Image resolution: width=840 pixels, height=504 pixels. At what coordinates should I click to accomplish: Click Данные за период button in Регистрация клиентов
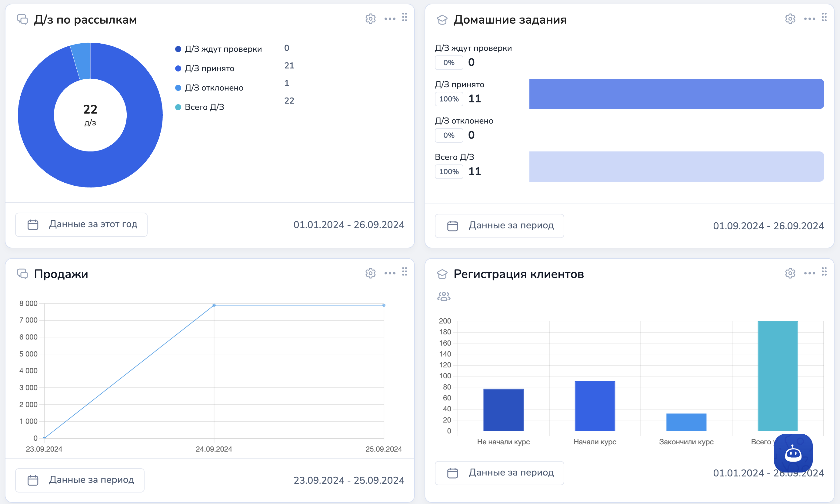coord(499,473)
